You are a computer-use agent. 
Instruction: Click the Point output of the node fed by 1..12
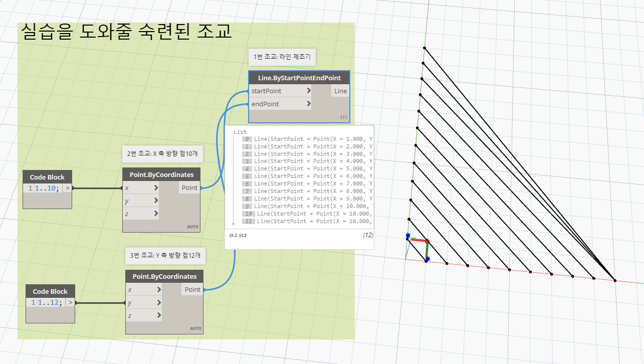192,290
